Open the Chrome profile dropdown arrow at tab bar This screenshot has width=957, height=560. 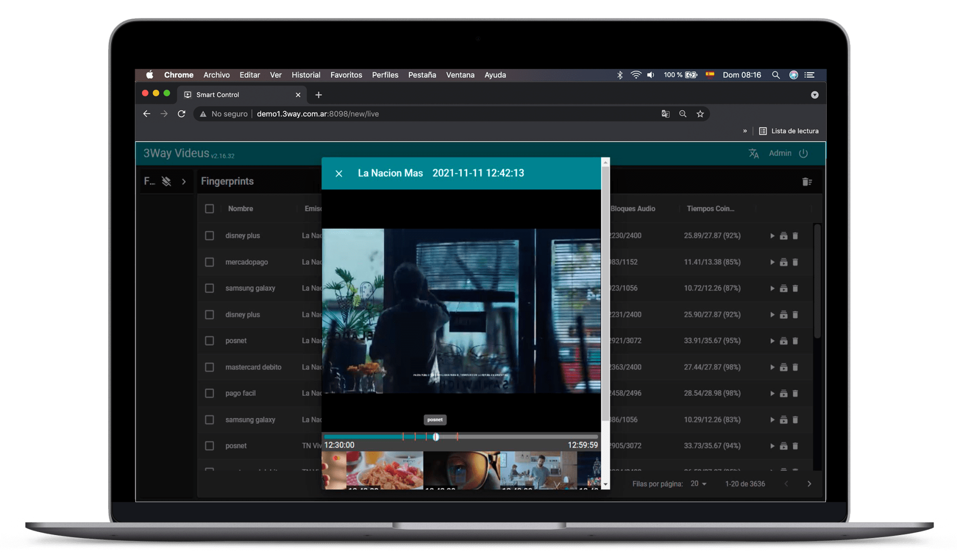pyautogui.click(x=814, y=95)
